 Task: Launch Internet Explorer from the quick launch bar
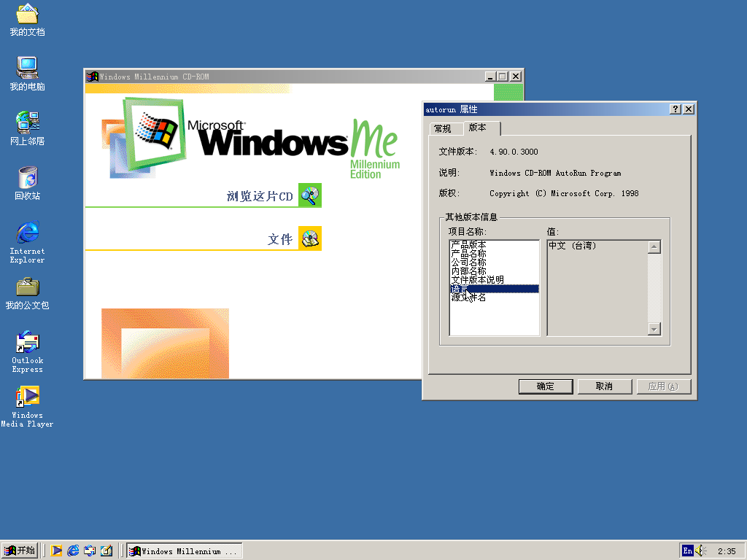point(73,551)
